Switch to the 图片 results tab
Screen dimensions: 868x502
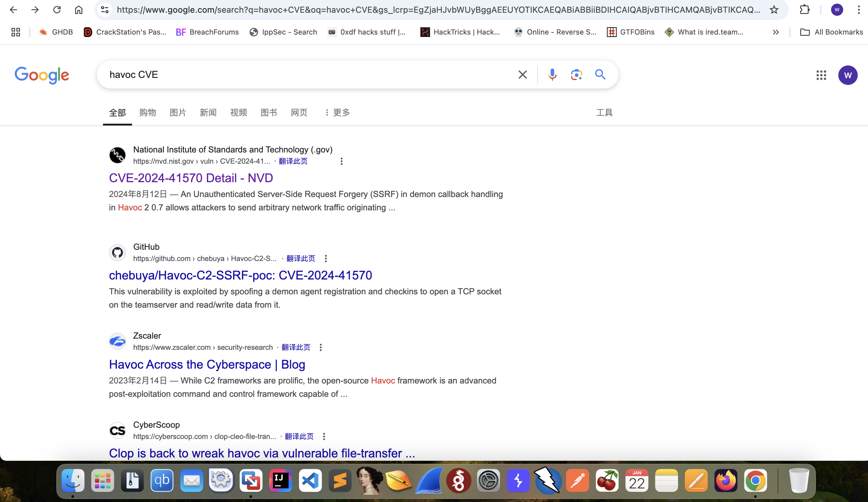[178, 112]
